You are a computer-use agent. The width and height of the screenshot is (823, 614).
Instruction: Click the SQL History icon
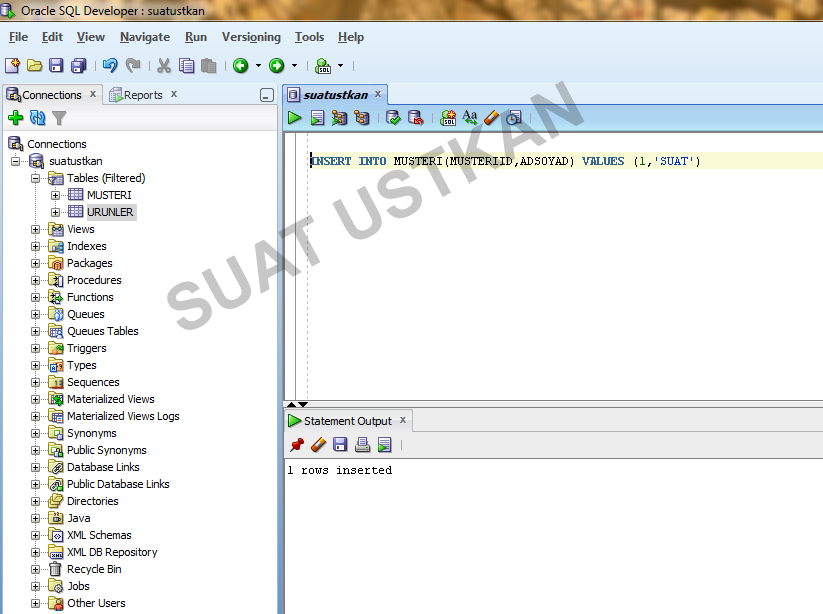click(x=514, y=118)
